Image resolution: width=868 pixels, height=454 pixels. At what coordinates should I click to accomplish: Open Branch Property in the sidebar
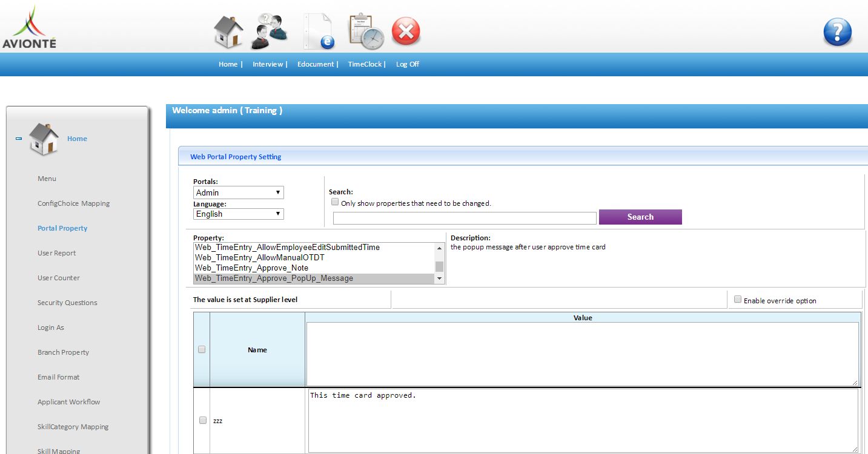[63, 352]
